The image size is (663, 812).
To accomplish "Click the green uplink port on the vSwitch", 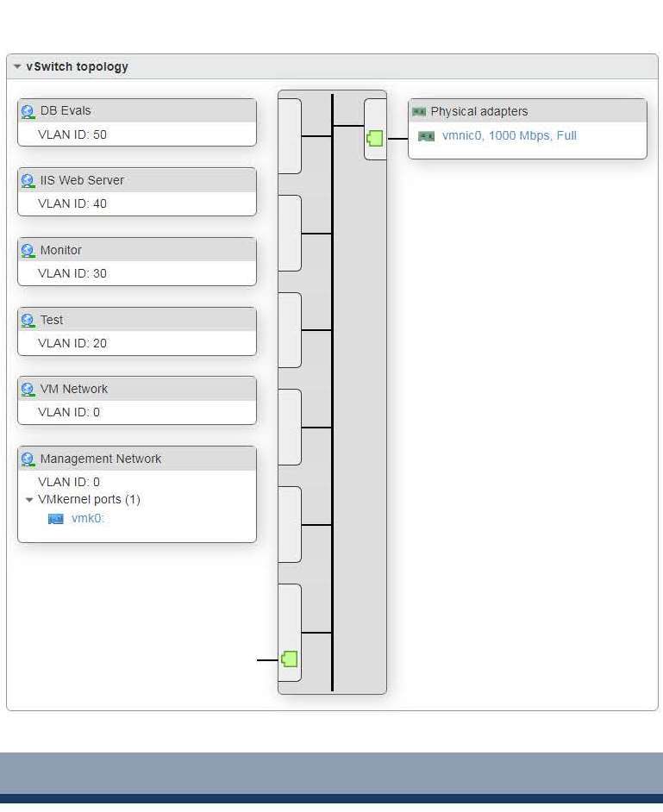I will point(375,137).
